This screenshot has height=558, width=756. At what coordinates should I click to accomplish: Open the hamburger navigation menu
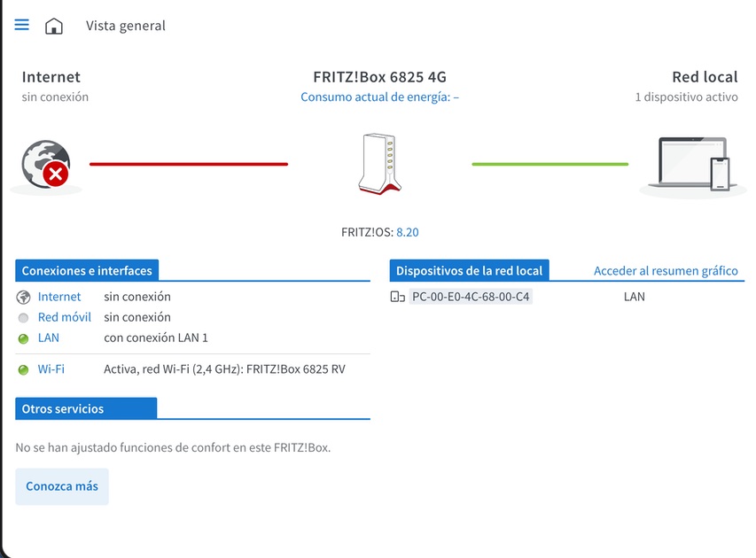pyautogui.click(x=21, y=25)
